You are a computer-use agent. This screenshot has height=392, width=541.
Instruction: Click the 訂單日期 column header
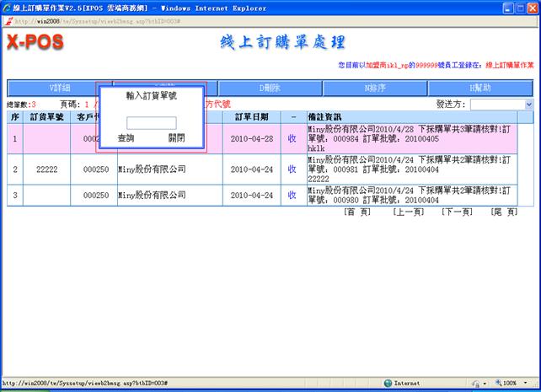pyautogui.click(x=251, y=116)
